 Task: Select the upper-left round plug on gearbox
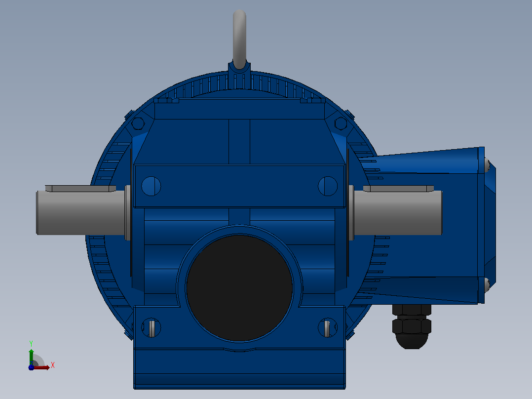coord(151,186)
